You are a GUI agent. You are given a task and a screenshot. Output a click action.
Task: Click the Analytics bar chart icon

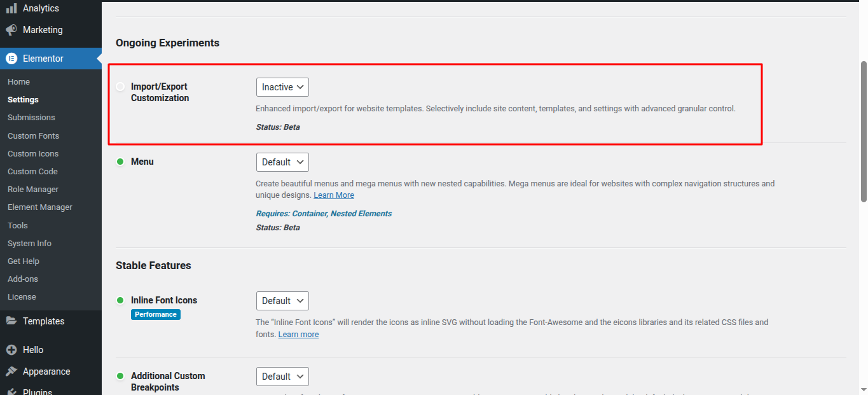tap(11, 8)
